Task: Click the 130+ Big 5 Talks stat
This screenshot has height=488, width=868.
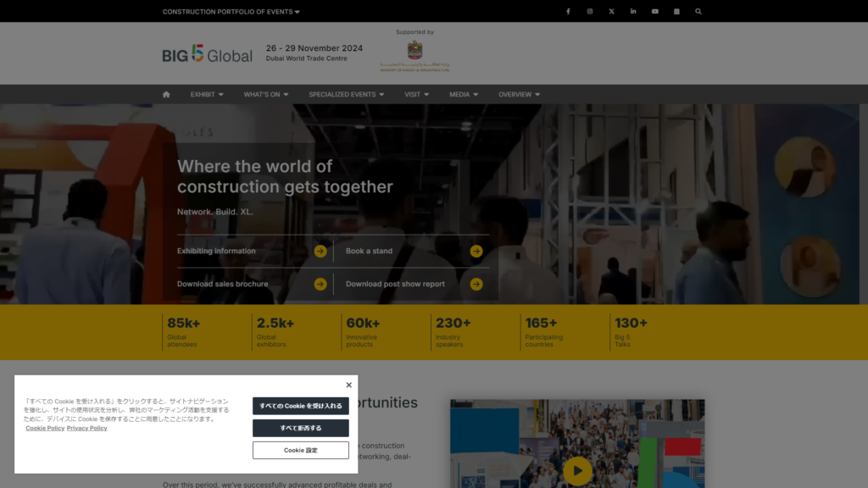Action: (631, 332)
